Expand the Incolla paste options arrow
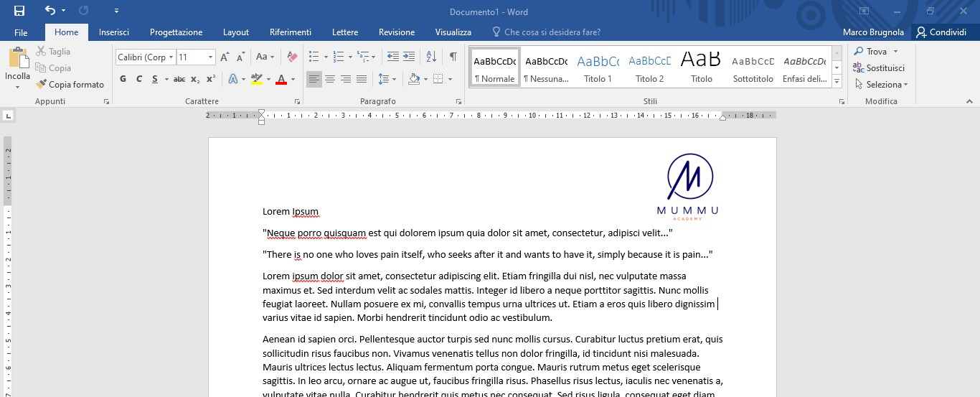 pyautogui.click(x=17, y=87)
